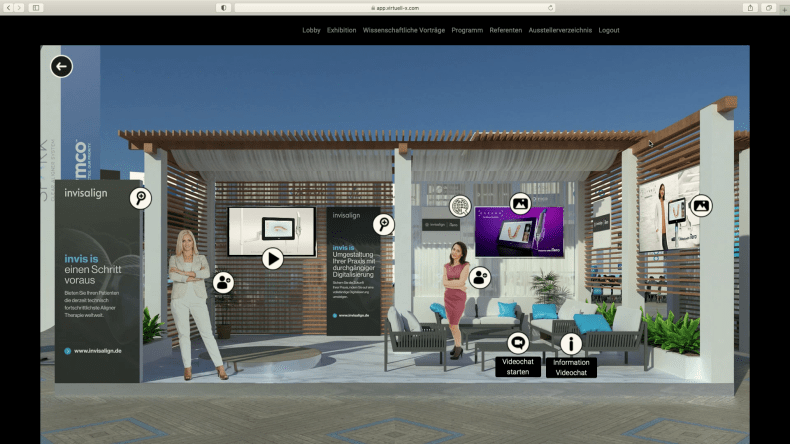Open image gallery icon above purple screen
The height and width of the screenshot is (444, 790).
click(520, 204)
